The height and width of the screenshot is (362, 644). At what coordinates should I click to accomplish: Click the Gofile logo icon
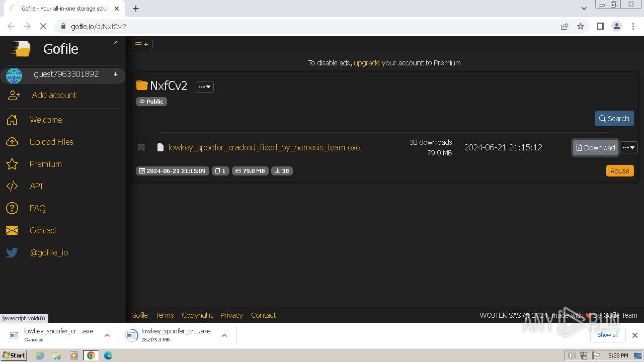pos(19,49)
